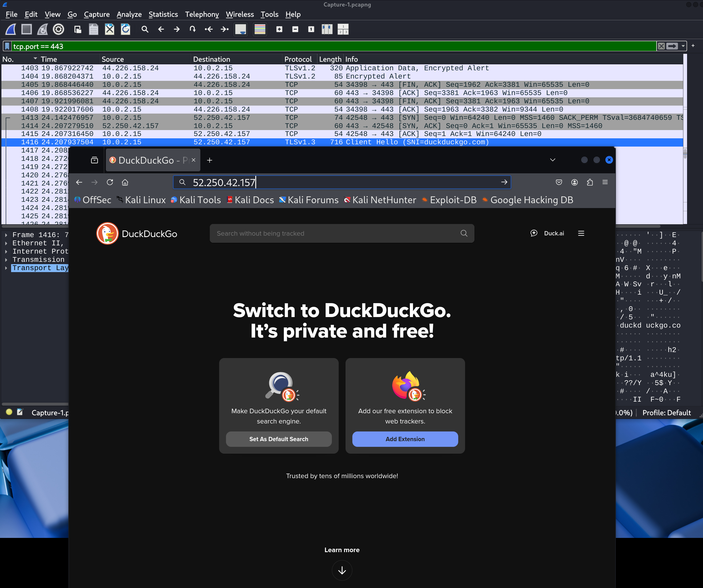The width and height of the screenshot is (703, 588).
Task: Expand Frame 1416 details tree
Action: 6,235
